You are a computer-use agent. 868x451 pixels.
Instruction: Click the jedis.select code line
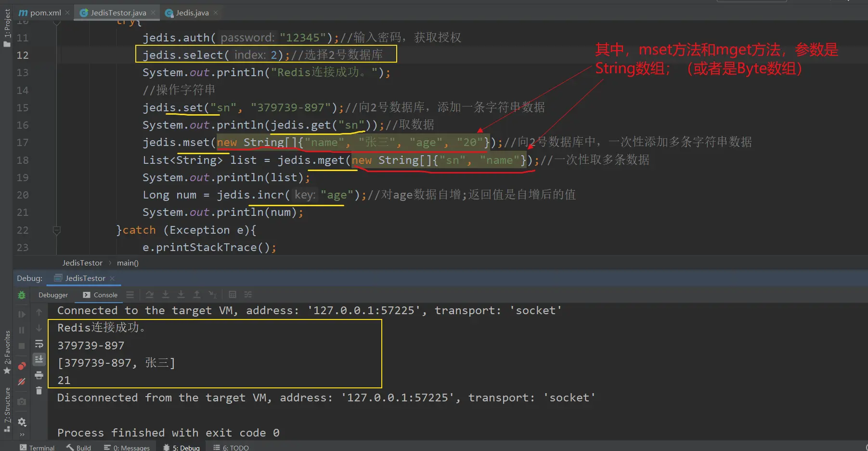(x=262, y=55)
